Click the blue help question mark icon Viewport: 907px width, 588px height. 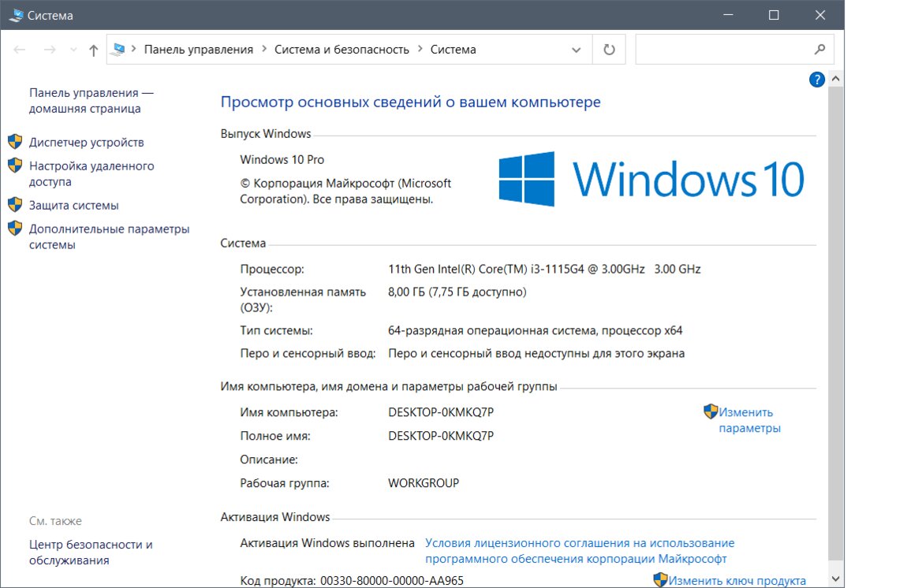(x=816, y=79)
